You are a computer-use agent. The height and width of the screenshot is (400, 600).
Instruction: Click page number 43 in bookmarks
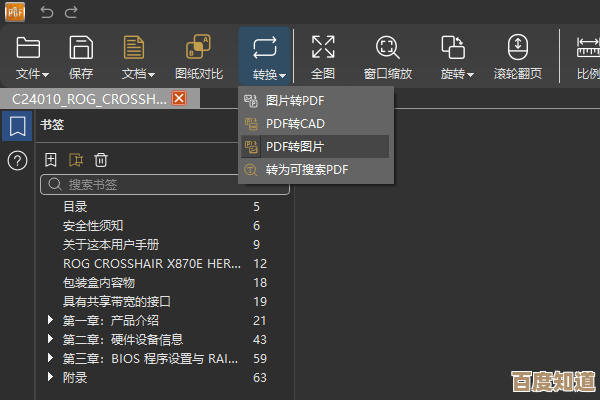click(260, 340)
